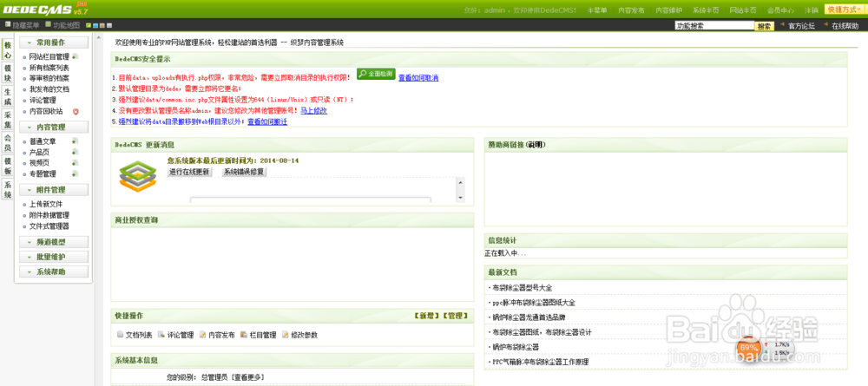Image resolution: width=868 pixels, height=386 pixels.
Task: Click the add icon beside 专题管理
Action: (x=75, y=173)
